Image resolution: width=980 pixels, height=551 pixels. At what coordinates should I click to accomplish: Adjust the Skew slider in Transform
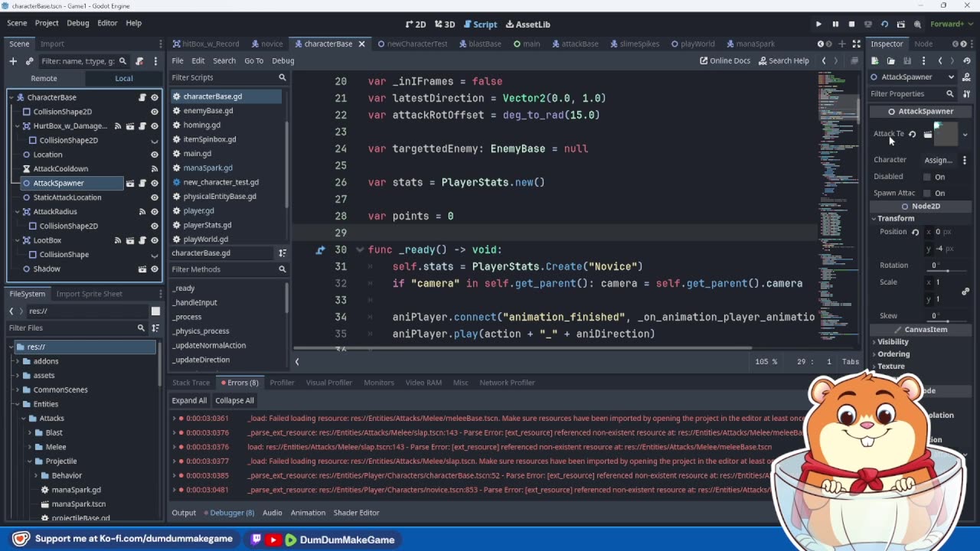[948, 321]
